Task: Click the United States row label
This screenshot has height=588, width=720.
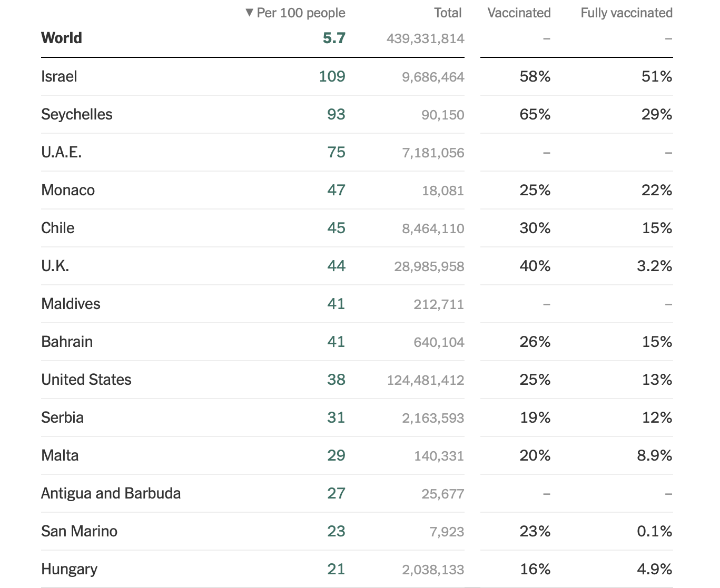Action: coord(86,380)
